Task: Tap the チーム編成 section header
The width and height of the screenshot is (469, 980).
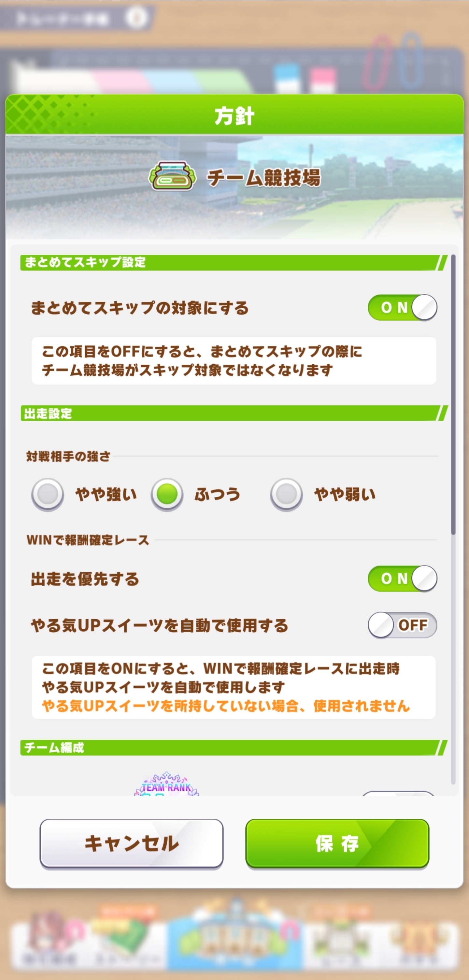Action: pyautogui.click(x=54, y=748)
